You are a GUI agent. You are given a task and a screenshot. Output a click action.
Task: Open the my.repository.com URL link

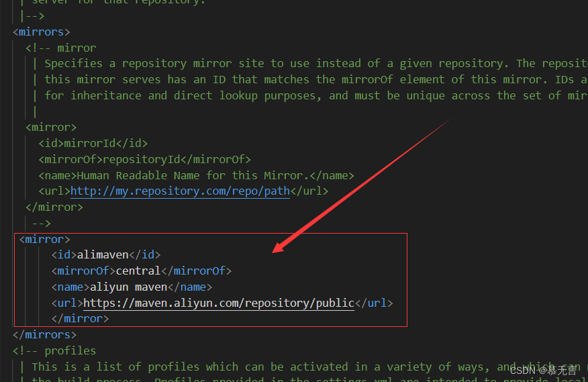click(180, 191)
